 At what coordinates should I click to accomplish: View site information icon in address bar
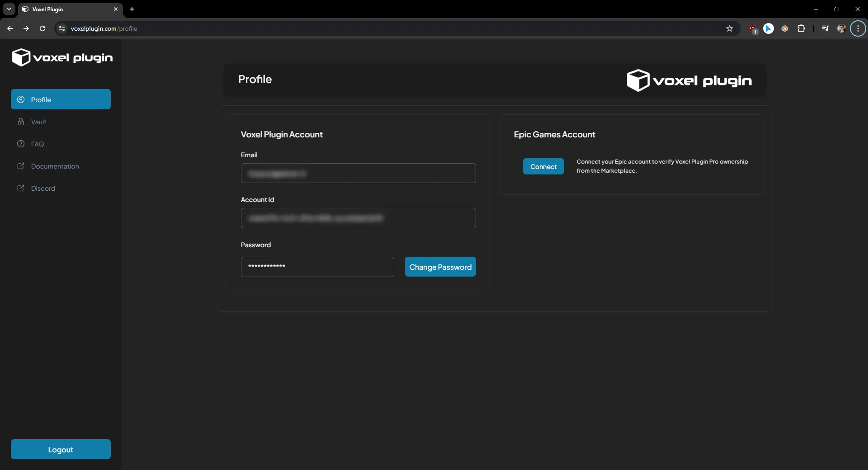pos(62,28)
